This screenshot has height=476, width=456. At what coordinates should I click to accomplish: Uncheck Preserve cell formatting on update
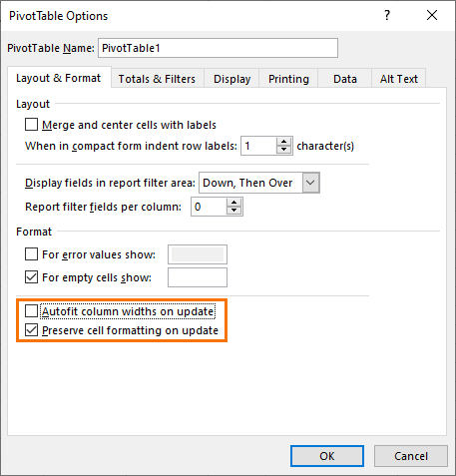pyautogui.click(x=32, y=330)
